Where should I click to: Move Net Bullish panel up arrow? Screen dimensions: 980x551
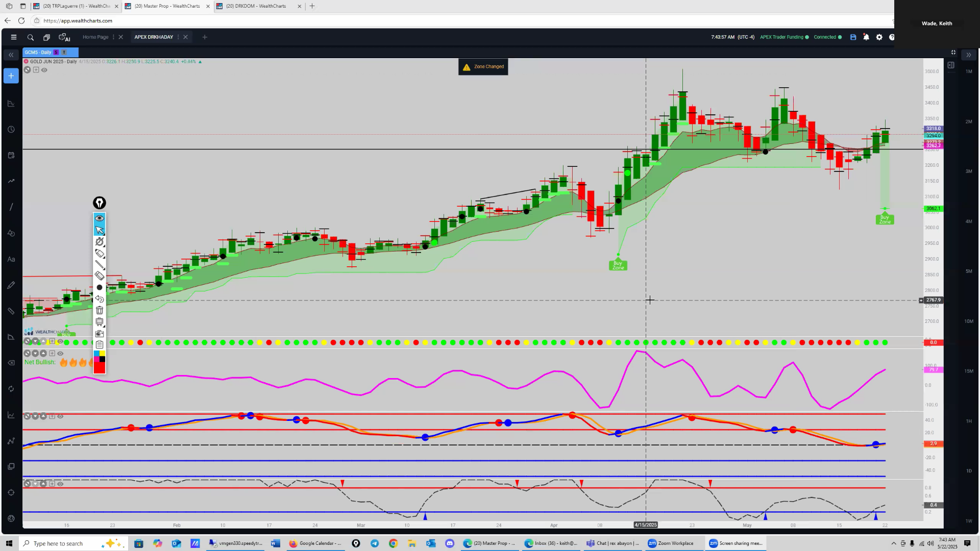[x=44, y=353]
